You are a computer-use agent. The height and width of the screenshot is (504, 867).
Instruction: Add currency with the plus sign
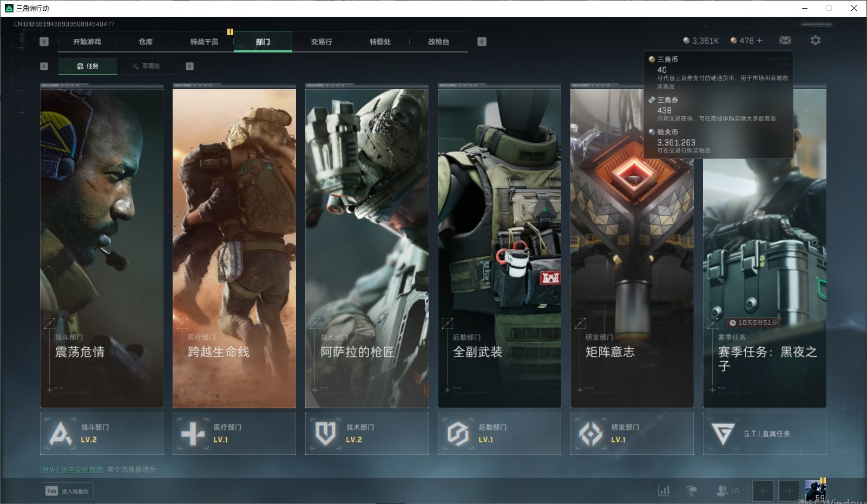(759, 41)
